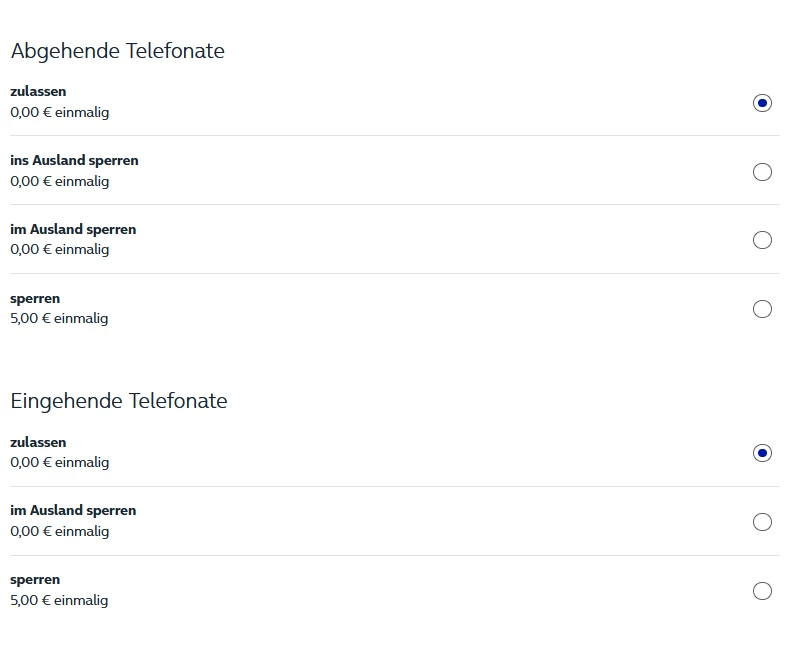Click "zulassen" label in Eingehende Telefonate
The height and width of the screenshot is (659, 803).
click(x=38, y=443)
